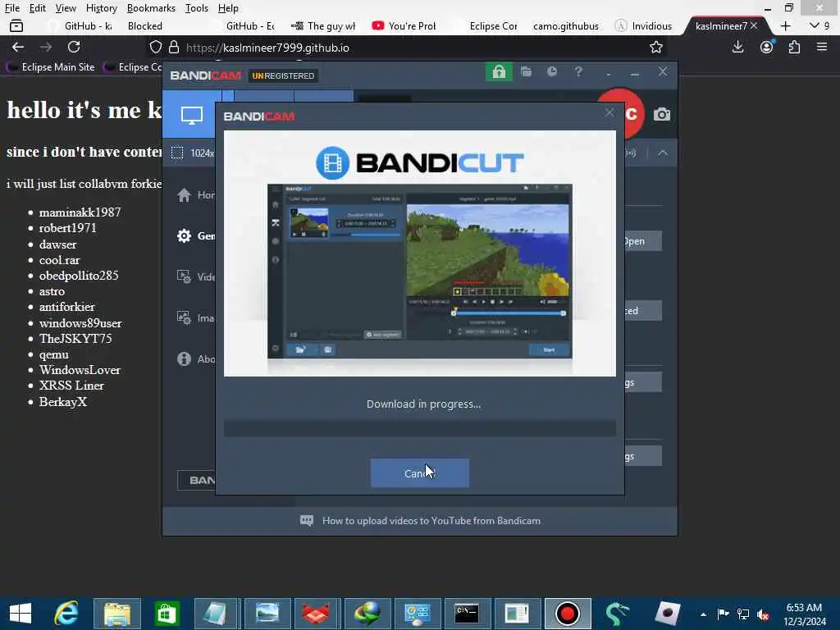Open Bandicam Video sidebar tab
Viewport: 840px width, 630px height.
[195, 276]
